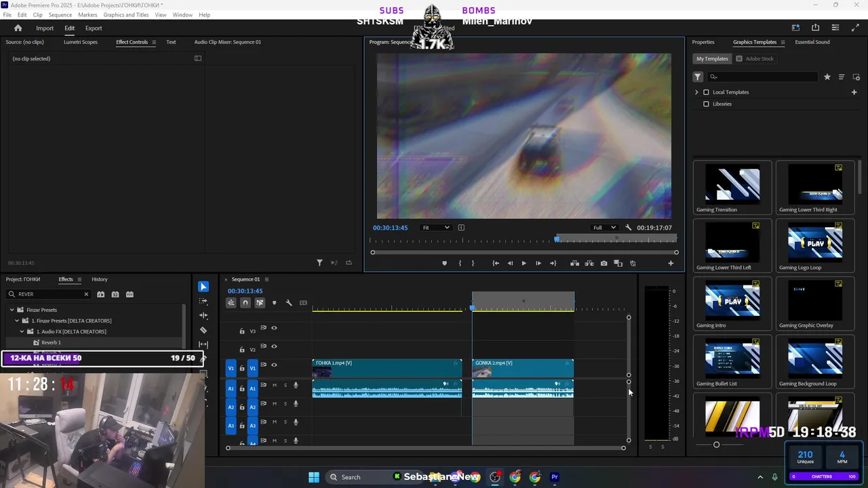Switch to the Essential Sound tab

pos(812,42)
